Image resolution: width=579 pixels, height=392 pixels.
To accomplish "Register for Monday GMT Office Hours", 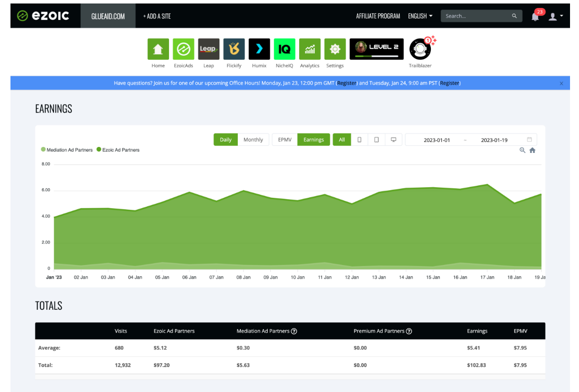I will click(347, 83).
